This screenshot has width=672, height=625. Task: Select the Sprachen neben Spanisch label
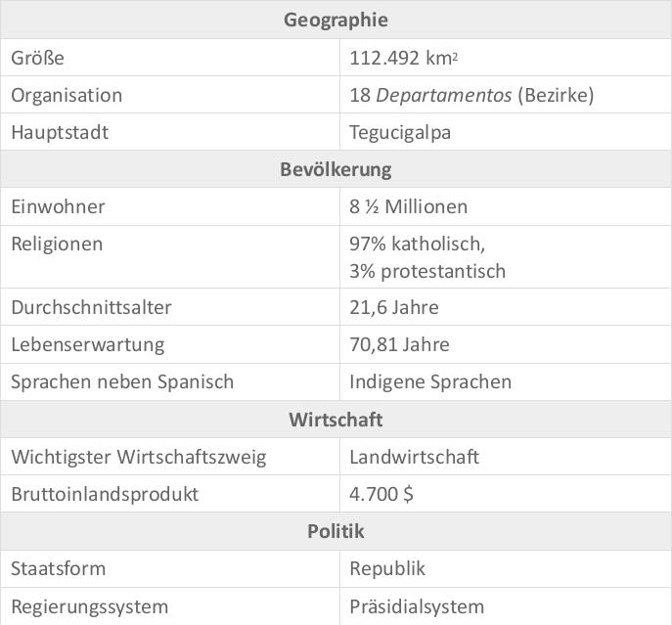click(122, 381)
